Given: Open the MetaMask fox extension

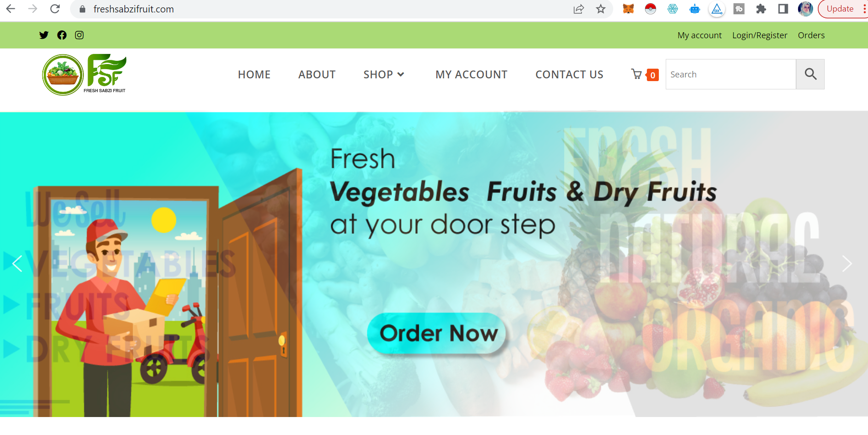Looking at the screenshot, I should tap(628, 9).
